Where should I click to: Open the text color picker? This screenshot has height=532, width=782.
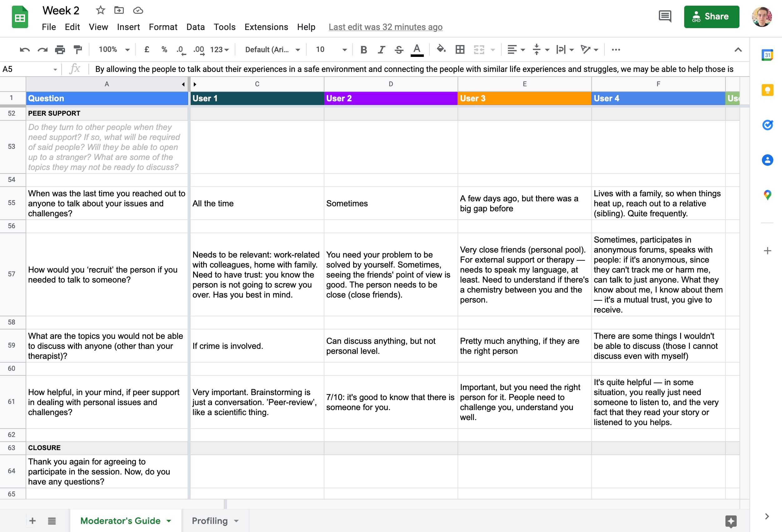click(x=417, y=50)
